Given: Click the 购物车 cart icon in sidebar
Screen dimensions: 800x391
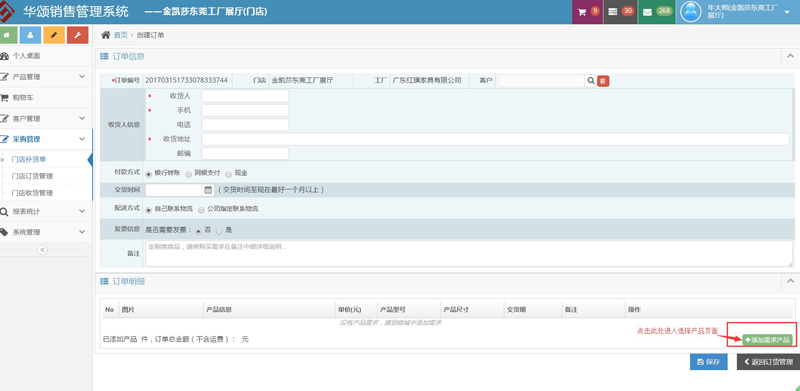Looking at the screenshot, I should [4, 97].
